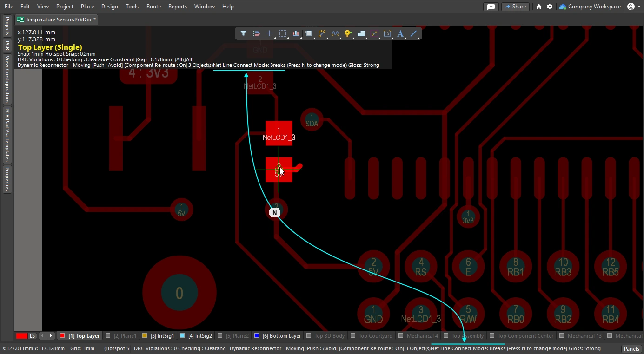This screenshot has height=354, width=644.
Task: Open the Place menu
Action: (87, 7)
